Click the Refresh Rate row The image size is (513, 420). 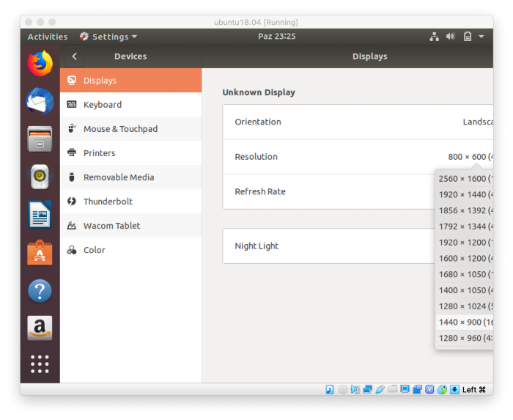pos(329,192)
